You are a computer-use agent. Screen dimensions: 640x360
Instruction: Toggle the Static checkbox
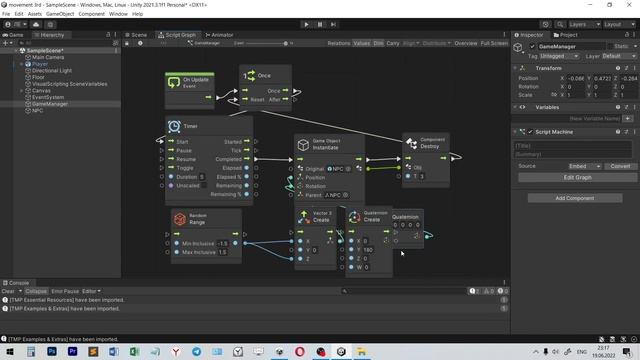point(610,47)
